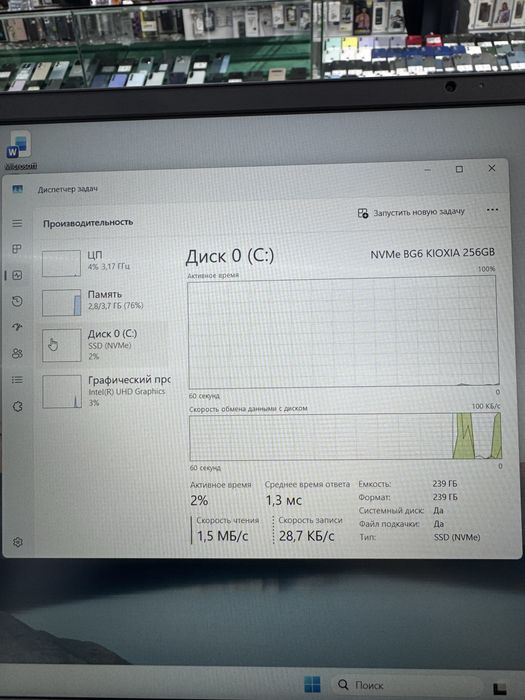Select the Performance page icon
Screen dimensions: 525x700
(17, 275)
